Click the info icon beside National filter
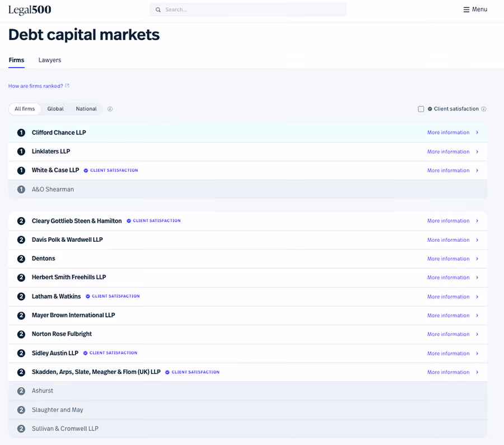Image resolution: width=504 pixels, height=445 pixels. 110,109
